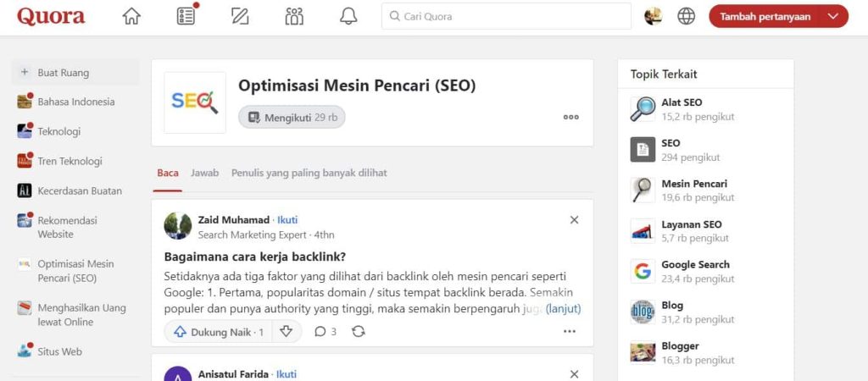
Task: Click the Blogger topic thumbnail
Action: pos(643,353)
